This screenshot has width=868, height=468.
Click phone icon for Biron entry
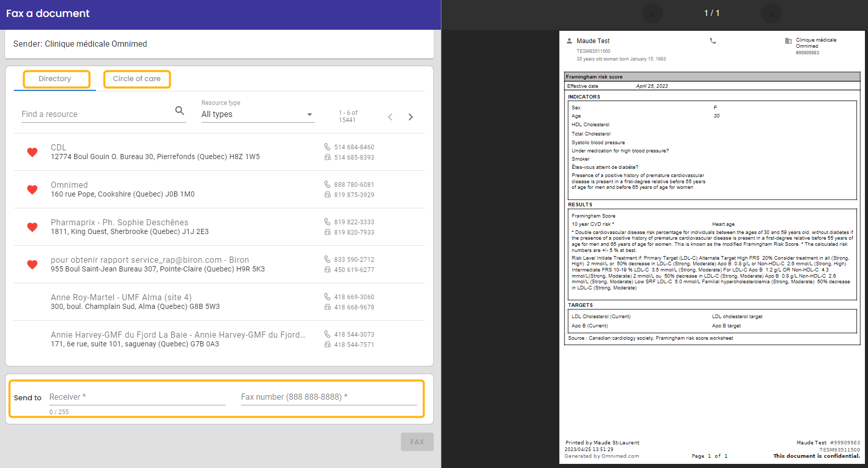coord(327,259)
